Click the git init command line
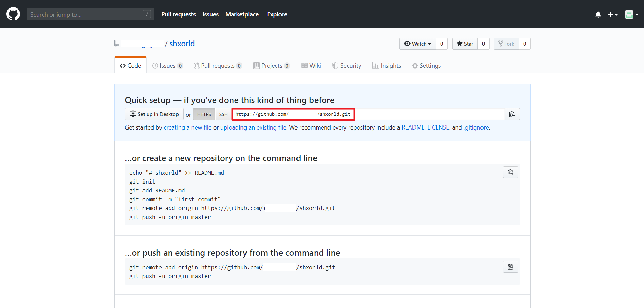This screenshot has width=644, height=308. coord(142,182)
